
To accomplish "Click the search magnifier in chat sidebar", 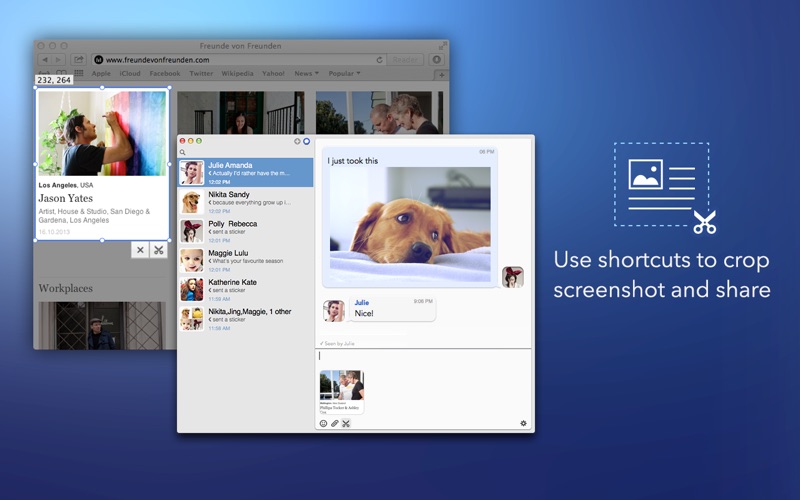I will 183,153.
